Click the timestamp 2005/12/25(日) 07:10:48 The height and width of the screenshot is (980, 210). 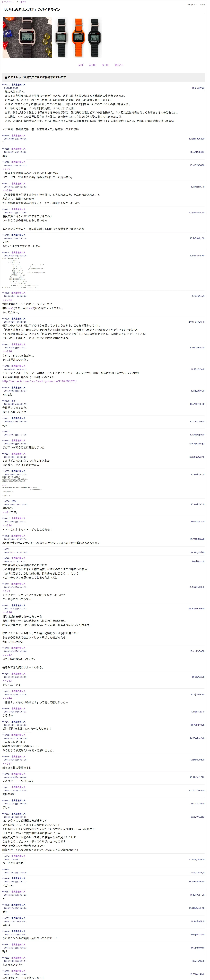[x=15, y=974]
